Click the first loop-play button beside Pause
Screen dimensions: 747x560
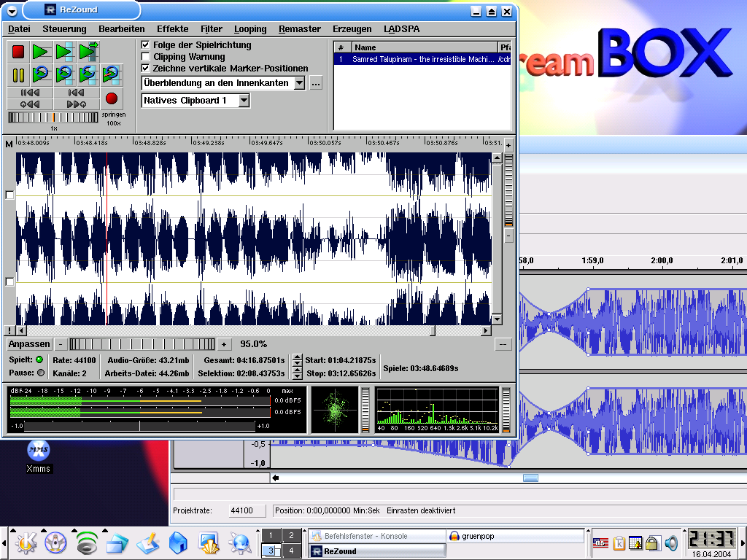coord(41,74)
